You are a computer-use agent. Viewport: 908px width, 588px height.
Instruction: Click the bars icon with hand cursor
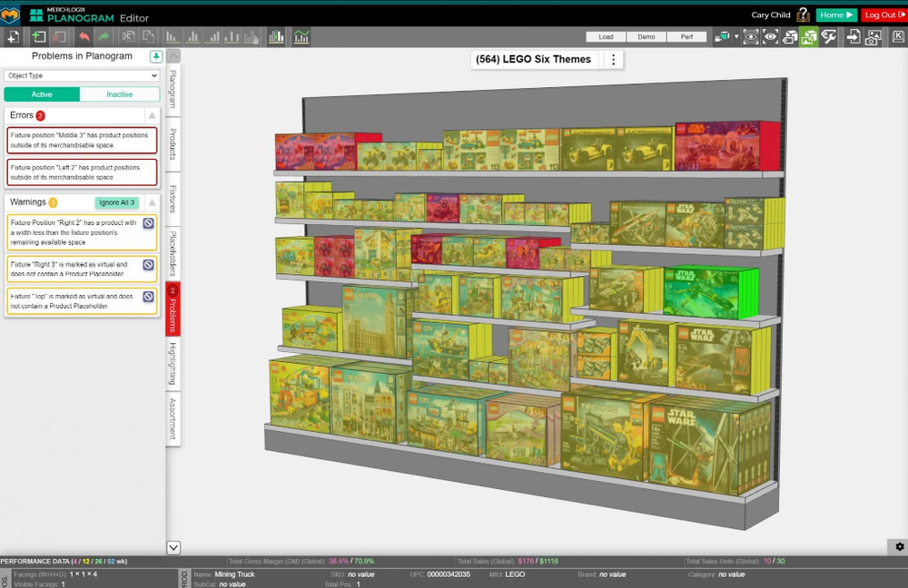tap(252, 37)
